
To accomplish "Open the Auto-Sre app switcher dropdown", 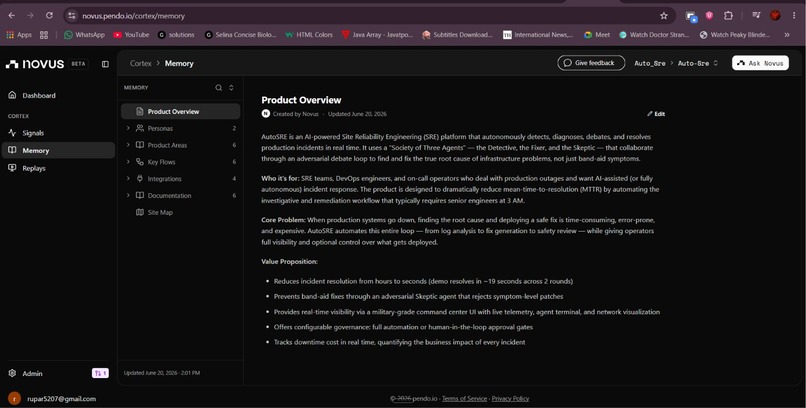I will [x=698, y=64].
